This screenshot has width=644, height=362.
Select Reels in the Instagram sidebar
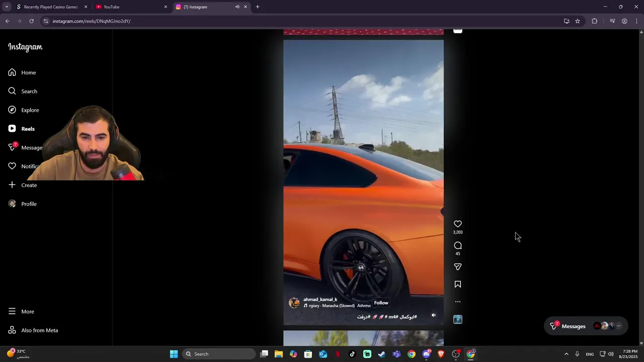[x=22, y=129]
